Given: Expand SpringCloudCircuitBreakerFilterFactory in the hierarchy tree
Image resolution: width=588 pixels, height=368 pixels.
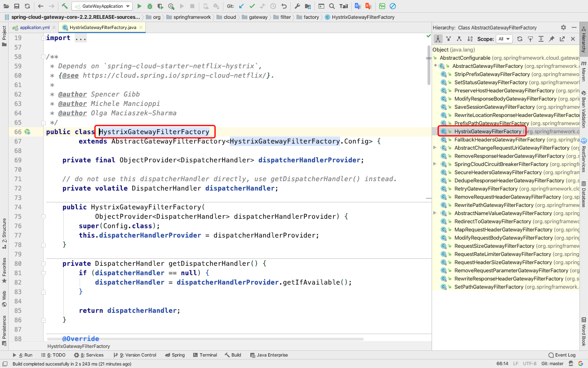Looking at the screenshot, I should click(434, 164).
